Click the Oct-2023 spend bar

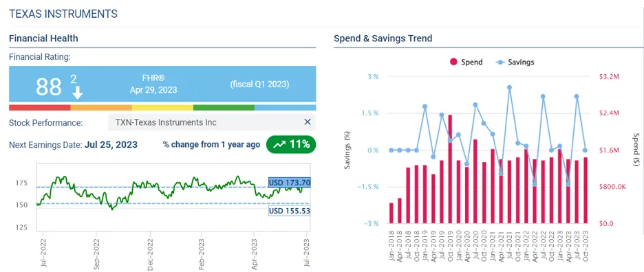coord(585,190)
